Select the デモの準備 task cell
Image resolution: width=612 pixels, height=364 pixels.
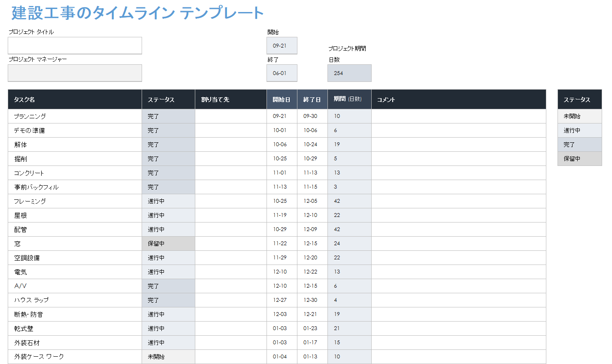75,130
